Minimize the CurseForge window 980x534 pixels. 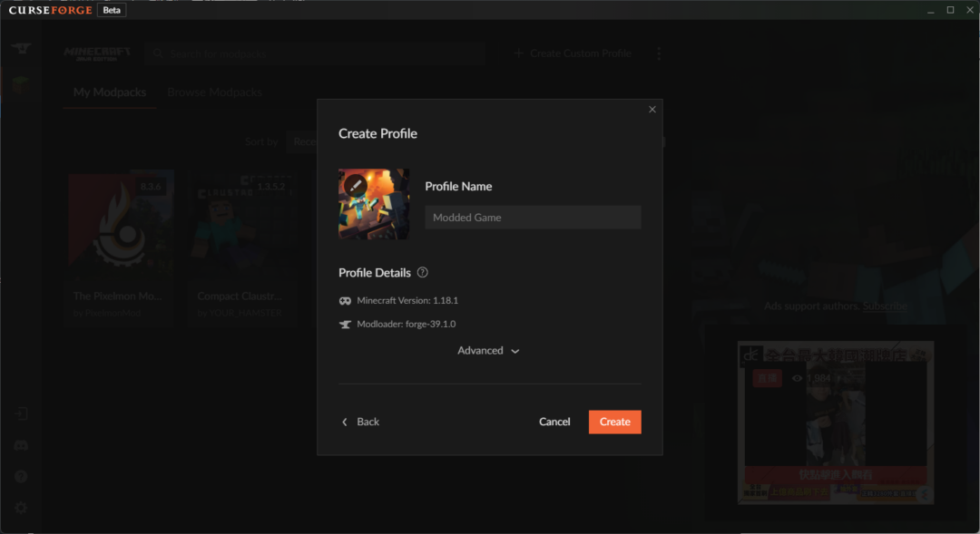click(x=931, y=10)
